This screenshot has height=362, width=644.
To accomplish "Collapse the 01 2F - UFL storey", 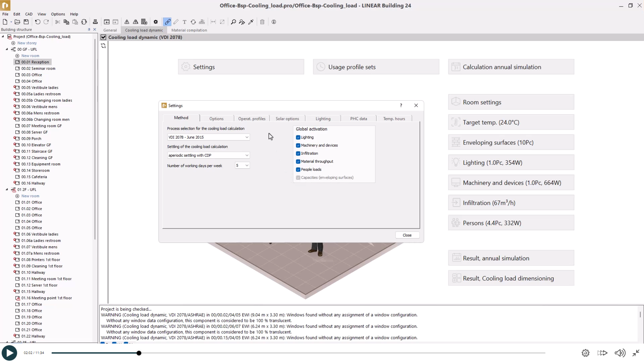I will [x=7, y=190].
